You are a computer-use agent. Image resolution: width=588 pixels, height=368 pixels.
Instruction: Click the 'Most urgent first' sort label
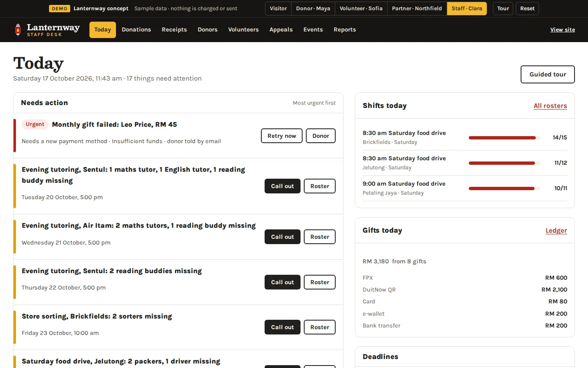click(314, 103)
